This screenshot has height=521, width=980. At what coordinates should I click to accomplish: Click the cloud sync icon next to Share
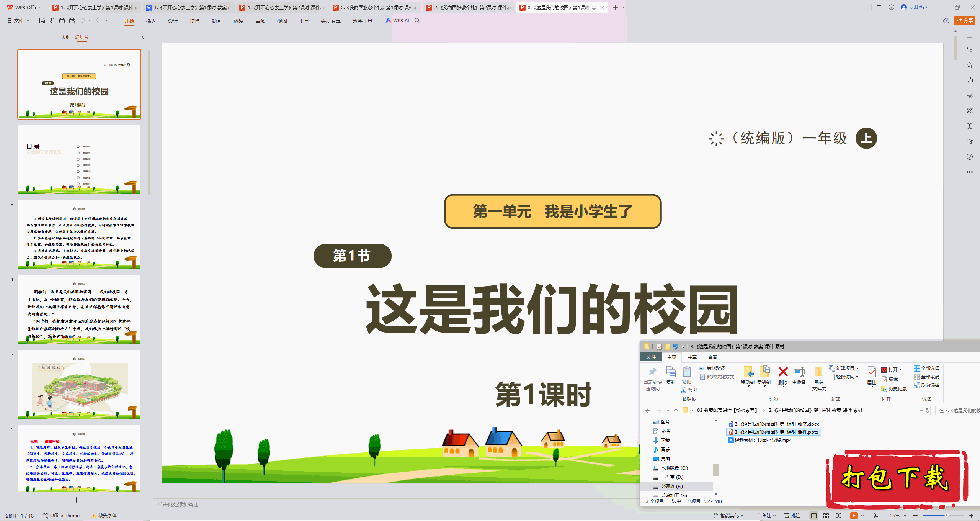tap(946, 21)
